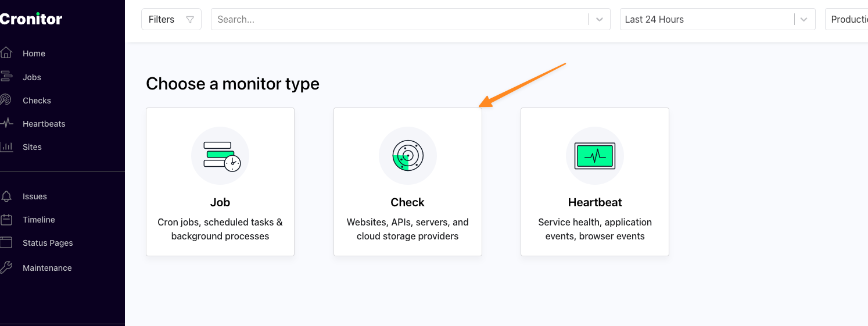Screen dimensions: 868x326
Task: Click the Issues bell icon
Action: click(x=6, y=196)
